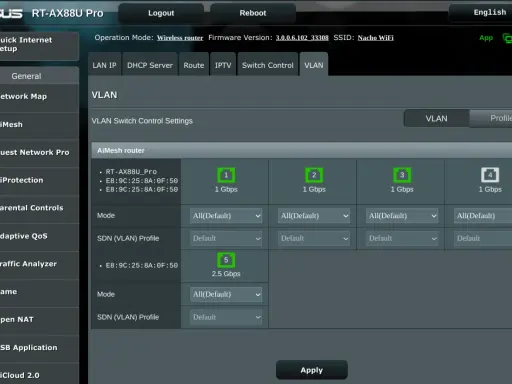Image resolution: width=512 pixels, height=384 pixels.
Task: Switch to the LAN IP tab
Action: click(x=104, y=64)
